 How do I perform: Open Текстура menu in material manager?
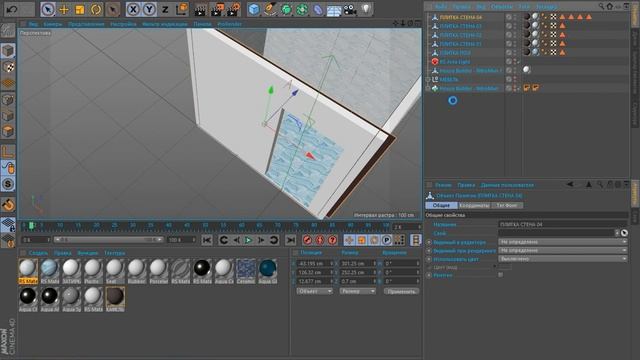pos(114,253)
